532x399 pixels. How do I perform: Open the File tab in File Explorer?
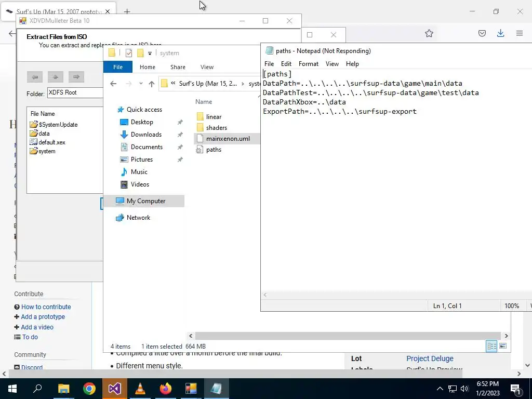(x=118, y=67)
